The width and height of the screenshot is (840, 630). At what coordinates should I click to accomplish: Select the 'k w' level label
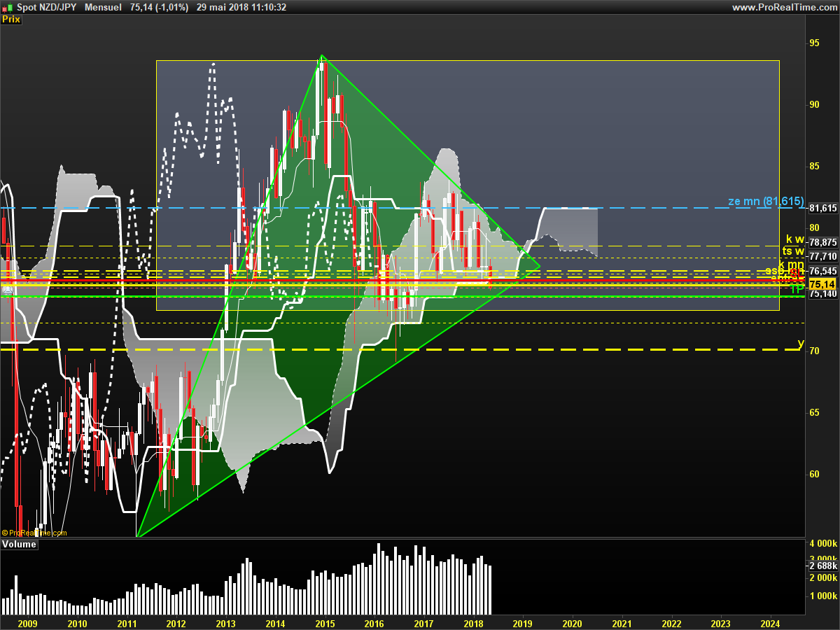coord(795,239)
